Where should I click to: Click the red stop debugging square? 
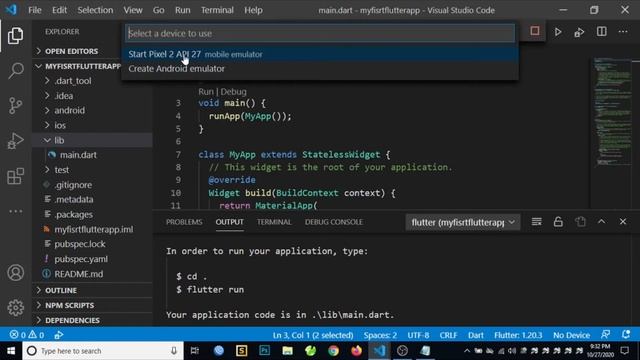pyautogui.click(x=535, y=31)
